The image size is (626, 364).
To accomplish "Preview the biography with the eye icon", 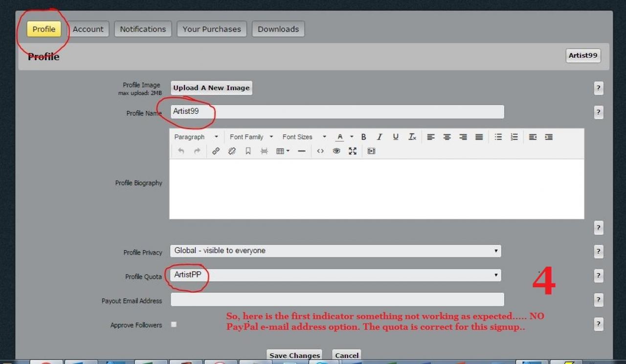I will (x=336, y=151).
